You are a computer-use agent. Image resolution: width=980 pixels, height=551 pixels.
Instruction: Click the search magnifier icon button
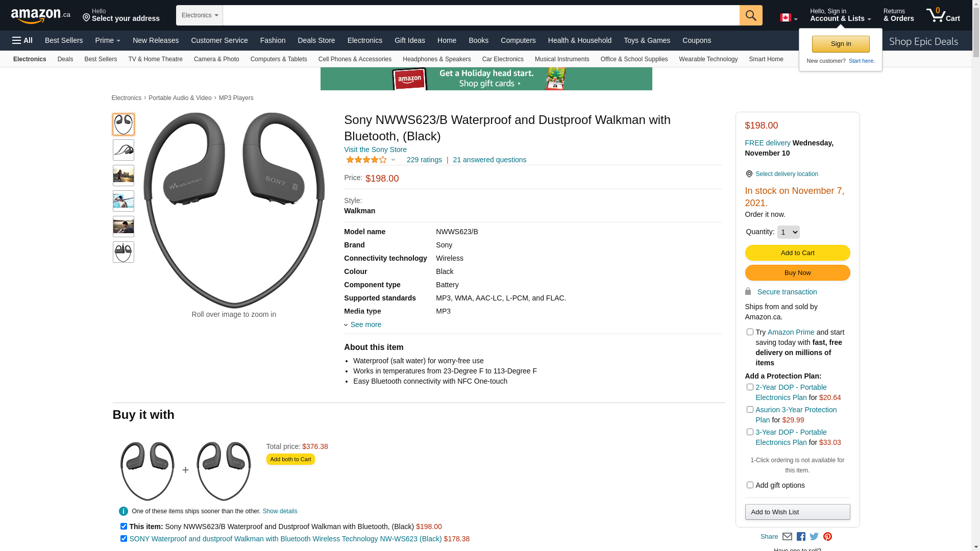click(750, 15)
